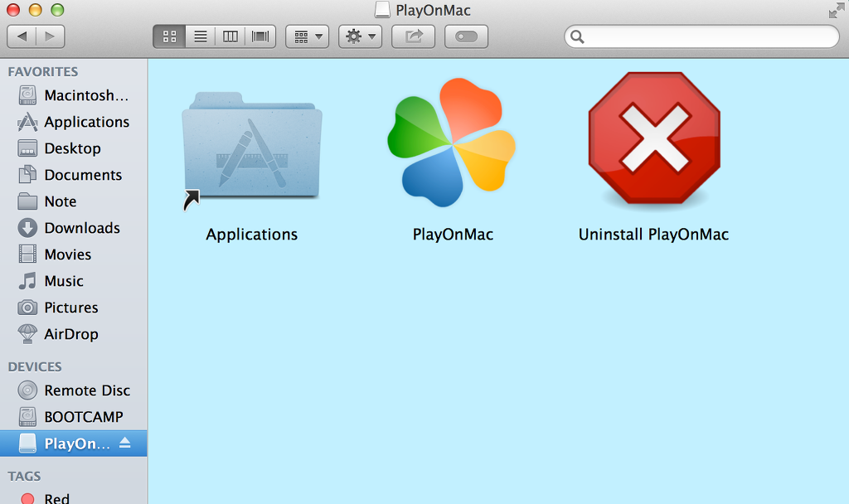Select the BOOTCAMP volume

point(74,417)
